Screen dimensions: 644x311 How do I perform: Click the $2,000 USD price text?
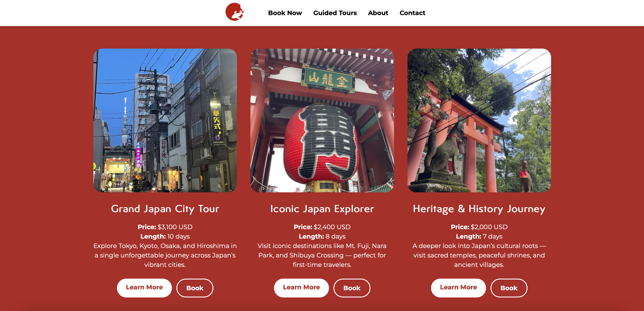click(489, 227)
